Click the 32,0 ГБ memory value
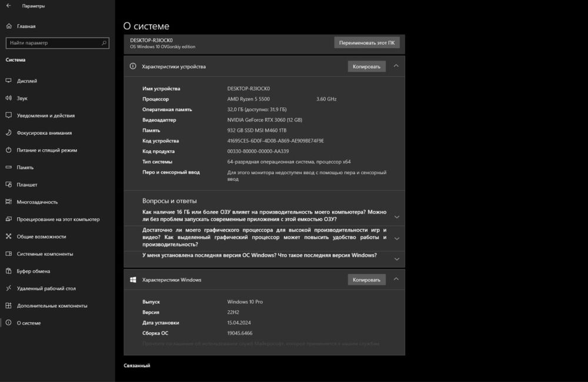 257,109
